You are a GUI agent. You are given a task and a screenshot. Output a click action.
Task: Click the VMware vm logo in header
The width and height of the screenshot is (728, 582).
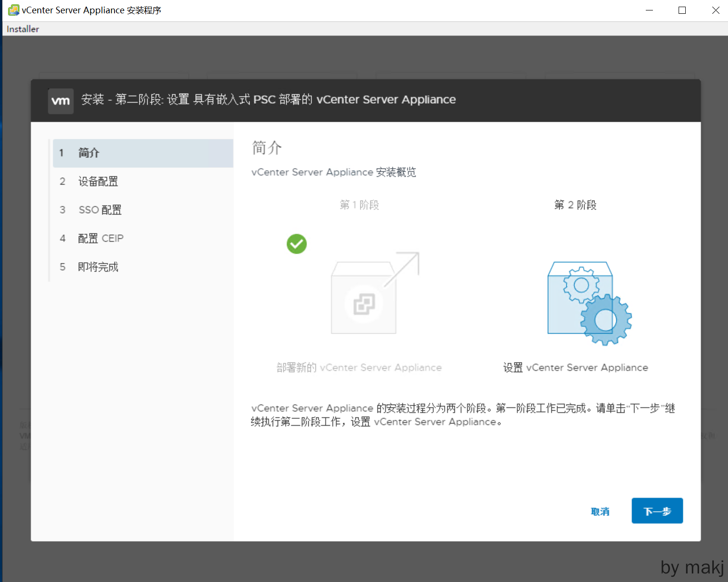tap(61, 101)
